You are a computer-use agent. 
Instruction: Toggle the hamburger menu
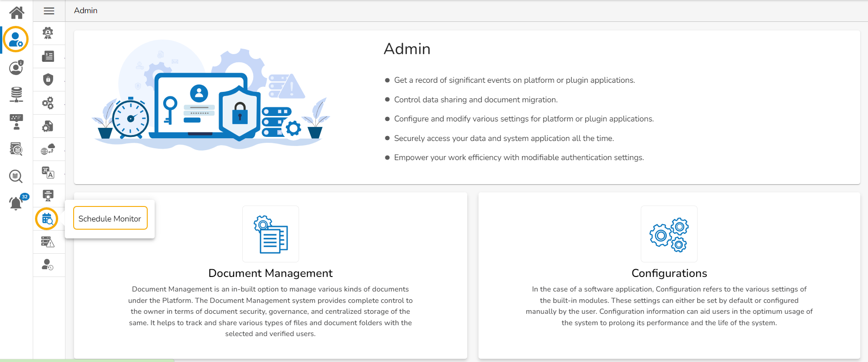coord(49,11)
